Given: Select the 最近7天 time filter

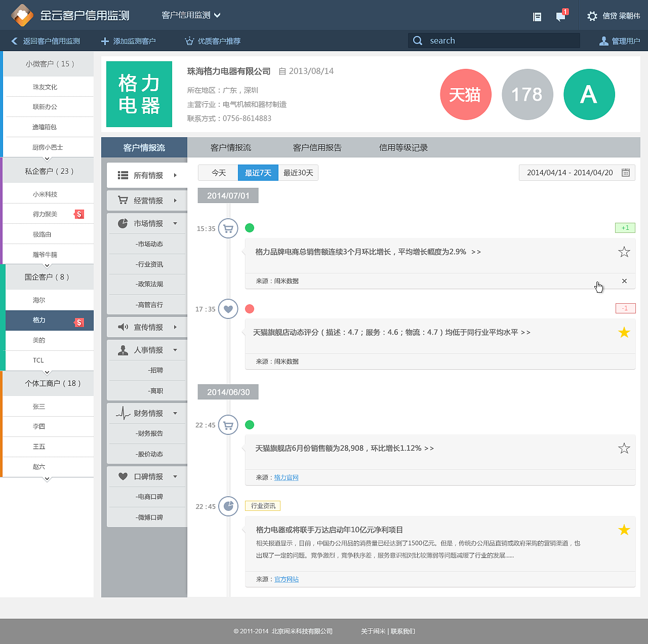Looking at the screenshot, I should 258,173.
